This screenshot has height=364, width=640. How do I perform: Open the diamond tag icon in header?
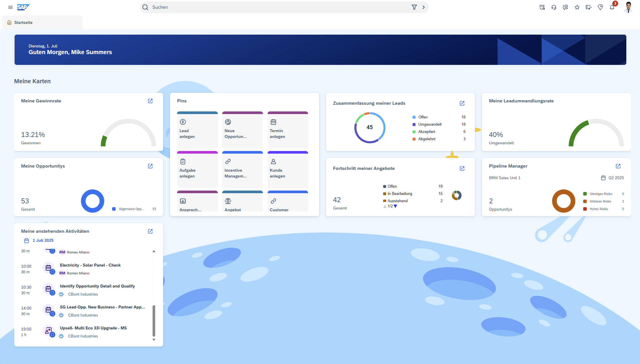point(600,7)
